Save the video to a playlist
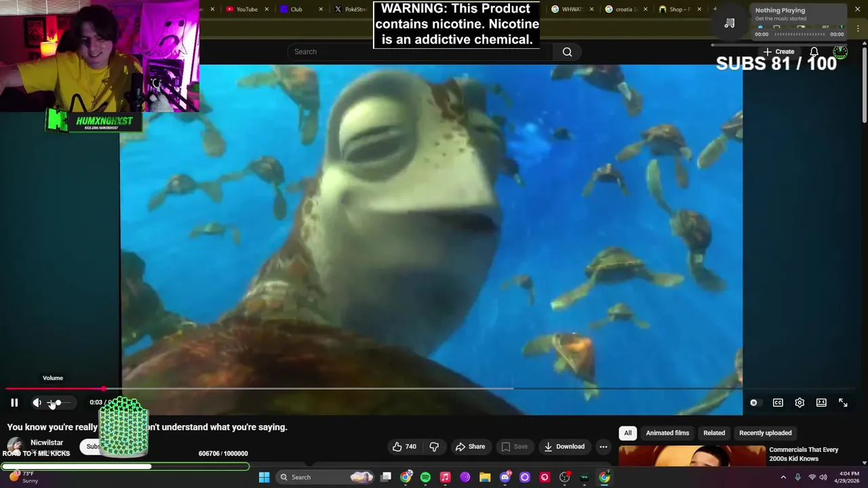The image size is (868, 488). [514, 447]
